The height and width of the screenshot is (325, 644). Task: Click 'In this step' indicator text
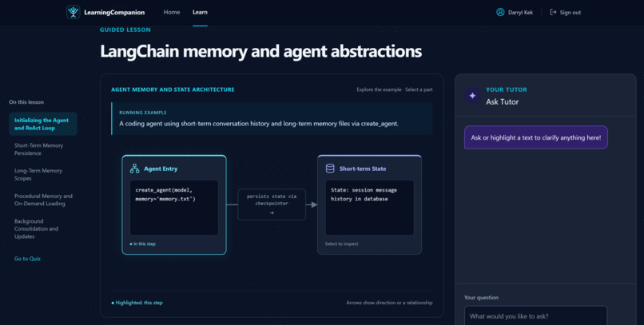click(x=144, y=244)
